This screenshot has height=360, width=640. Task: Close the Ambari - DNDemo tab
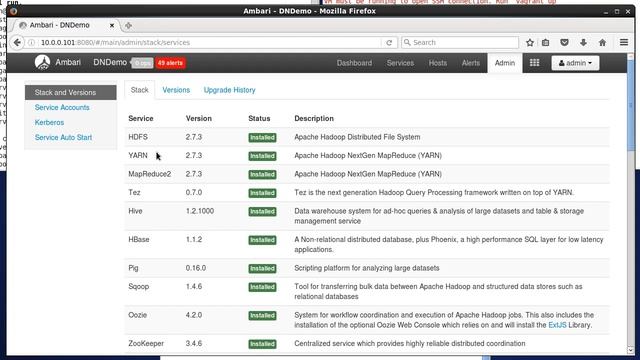click(x=112, y=25)
